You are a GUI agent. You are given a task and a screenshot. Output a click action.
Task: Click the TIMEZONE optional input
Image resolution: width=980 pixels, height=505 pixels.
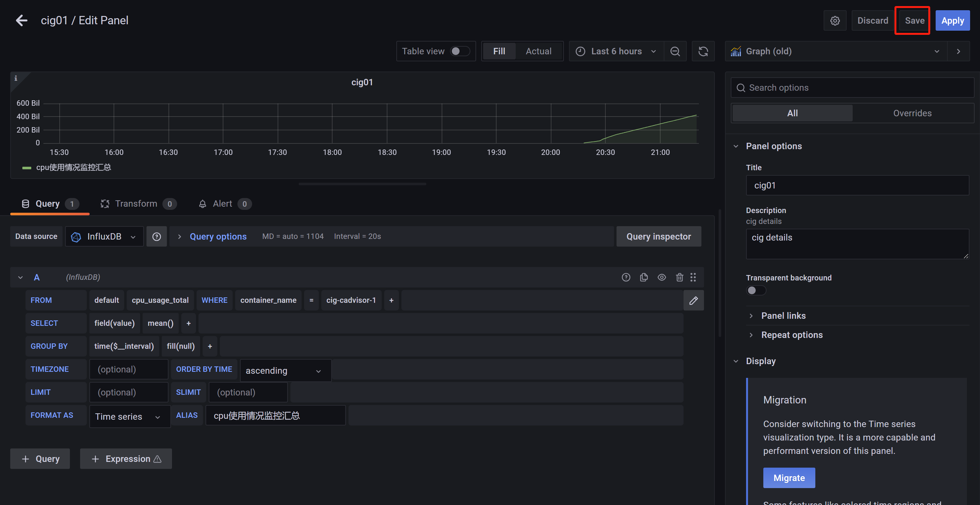[129, 370]
